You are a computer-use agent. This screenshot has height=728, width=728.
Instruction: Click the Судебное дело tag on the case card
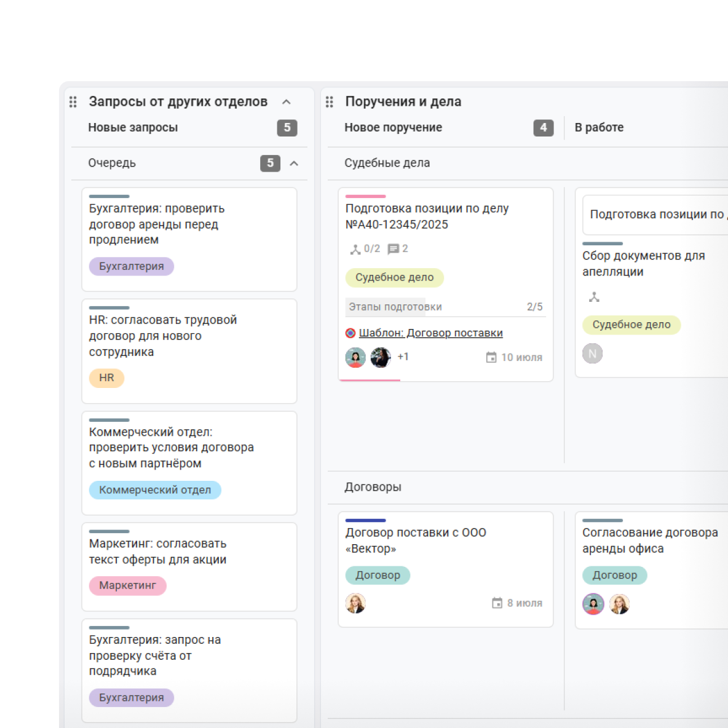coord(394,277)
